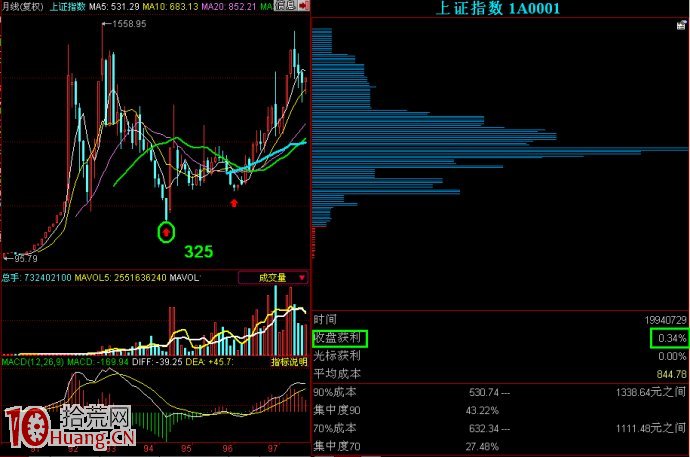Click the 集中度70 value 27.48%

click(x=482, y=447)
